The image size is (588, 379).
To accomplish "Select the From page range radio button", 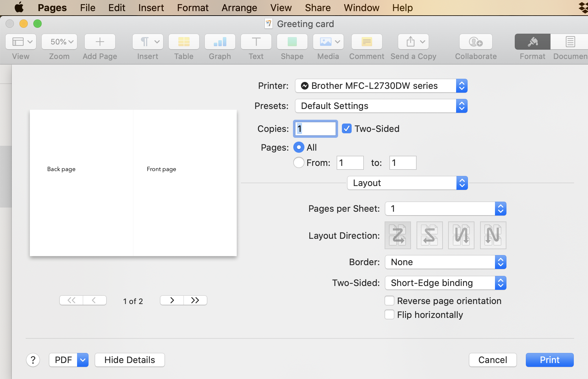I will pyautogui.click(x=299, y=163).
